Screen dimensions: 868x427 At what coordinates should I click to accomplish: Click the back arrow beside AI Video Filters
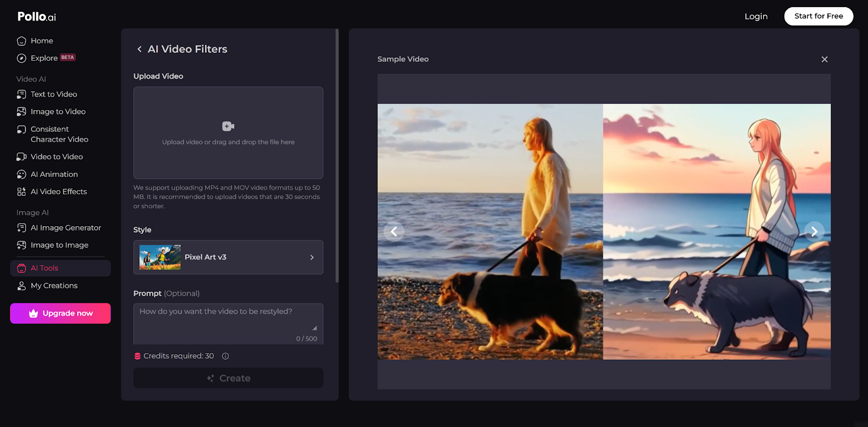pyautogui.click(x=139, y=49)
